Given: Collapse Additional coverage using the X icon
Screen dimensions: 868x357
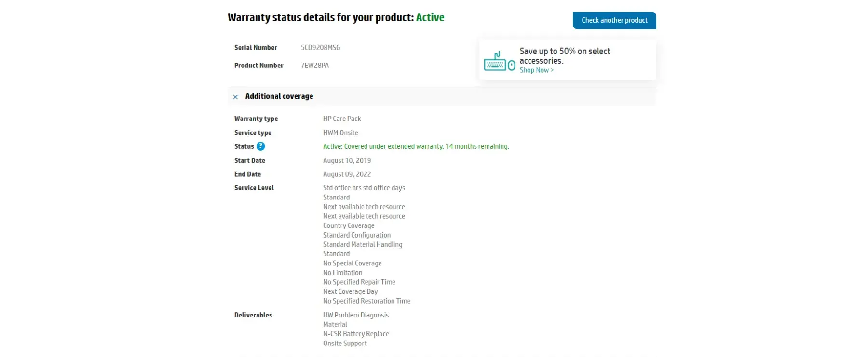Looking at the screenshot, I should coord(235,97).
